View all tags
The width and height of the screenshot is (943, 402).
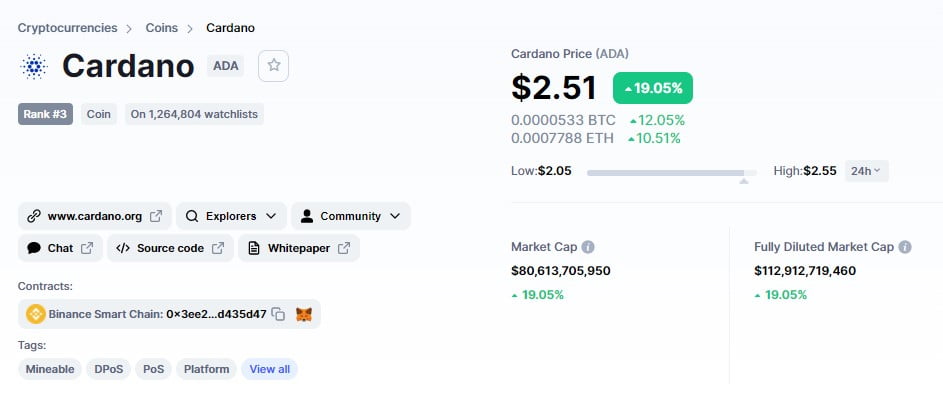(x=269, y=369)
